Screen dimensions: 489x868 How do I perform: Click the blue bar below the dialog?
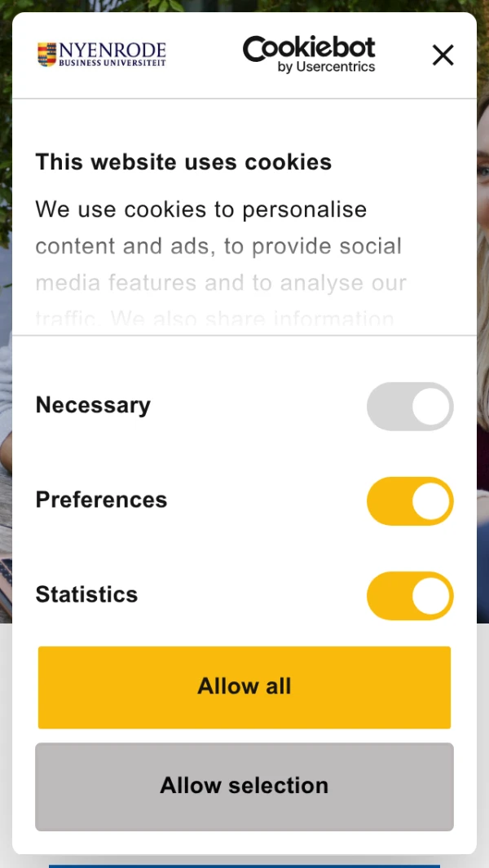[244, 864]
